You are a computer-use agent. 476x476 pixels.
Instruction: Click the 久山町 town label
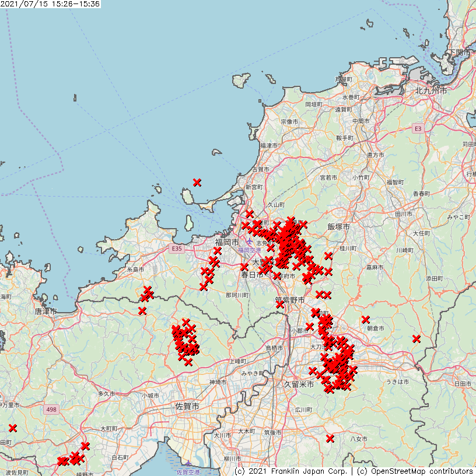point(276,205)
